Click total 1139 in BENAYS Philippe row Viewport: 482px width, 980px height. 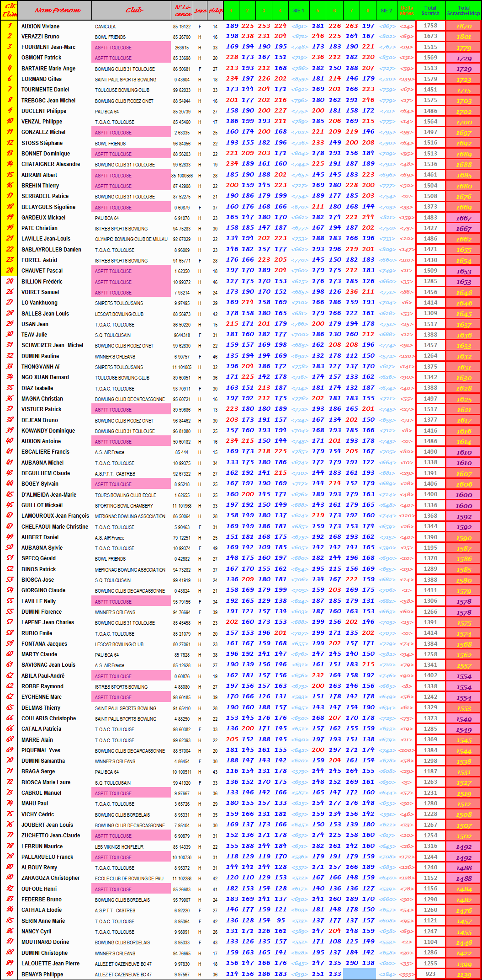point(464,975)
